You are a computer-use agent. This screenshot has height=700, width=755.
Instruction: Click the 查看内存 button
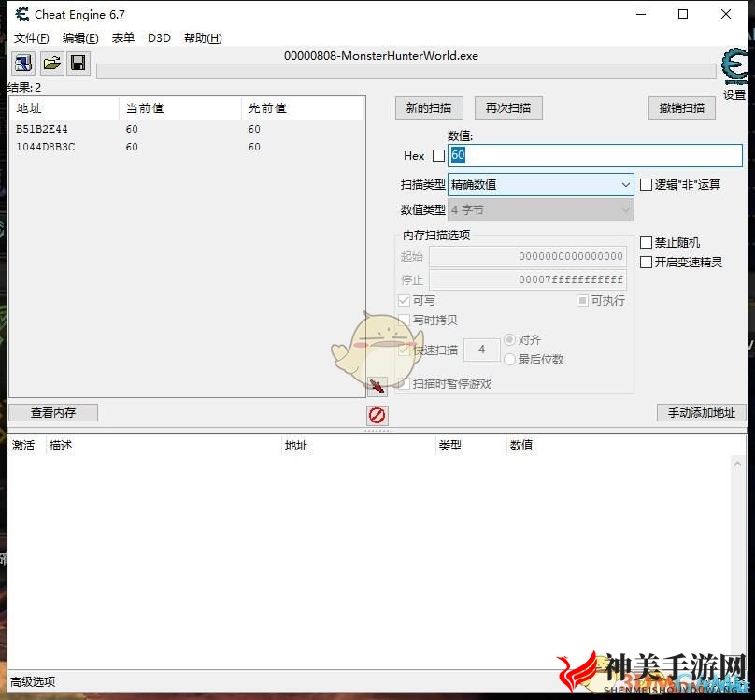(x=53, y=412)
